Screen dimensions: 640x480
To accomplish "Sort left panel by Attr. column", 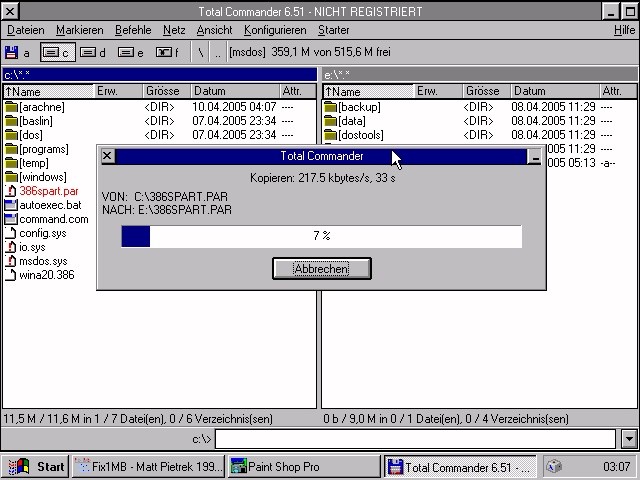I will [298, 91].
